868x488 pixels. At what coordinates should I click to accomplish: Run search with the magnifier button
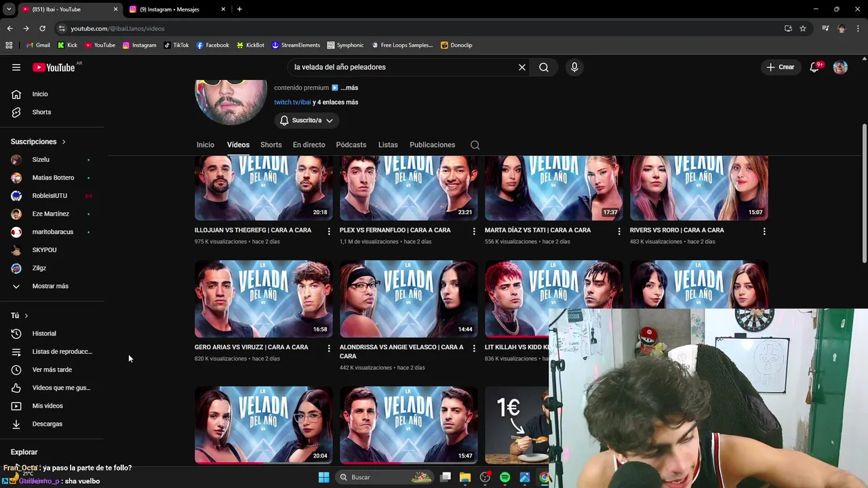pyautogui.click(x=544, y=67)
